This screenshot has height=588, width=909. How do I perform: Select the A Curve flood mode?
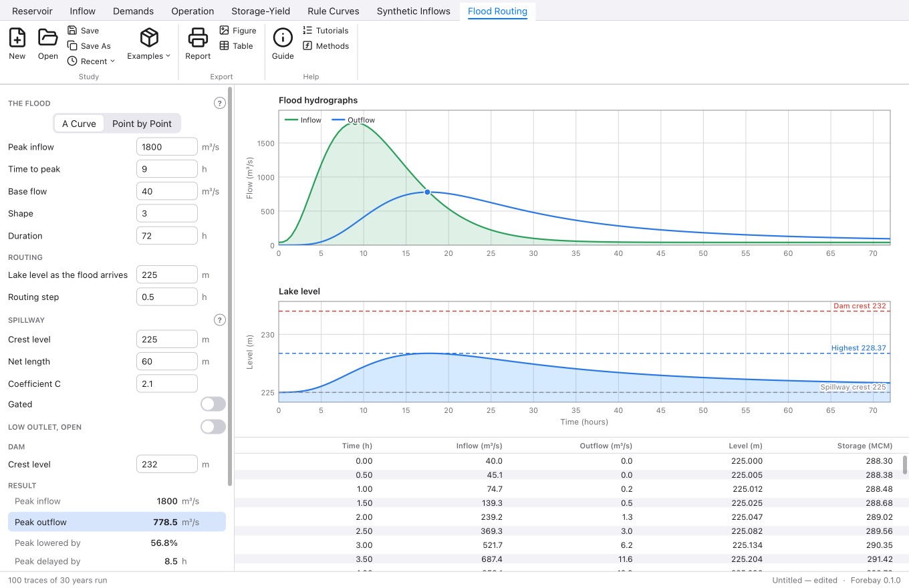tap(79, 124)
